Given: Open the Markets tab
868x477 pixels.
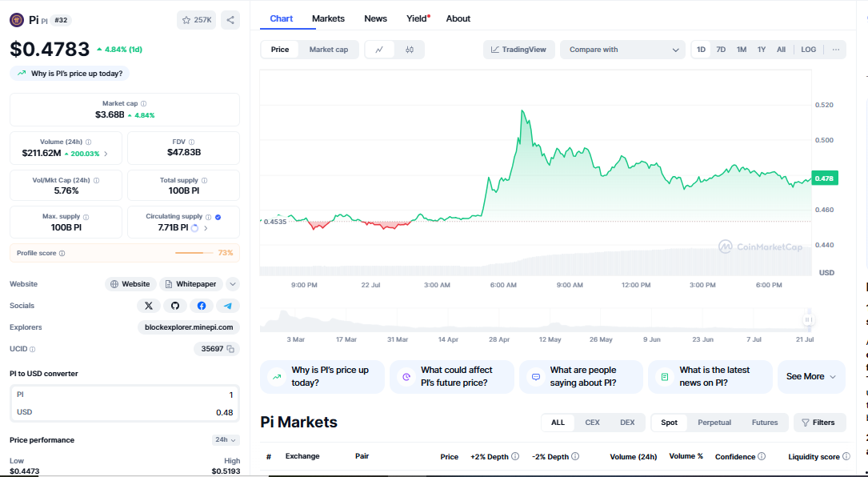Looking at the screenshot, I should [328, 19].
